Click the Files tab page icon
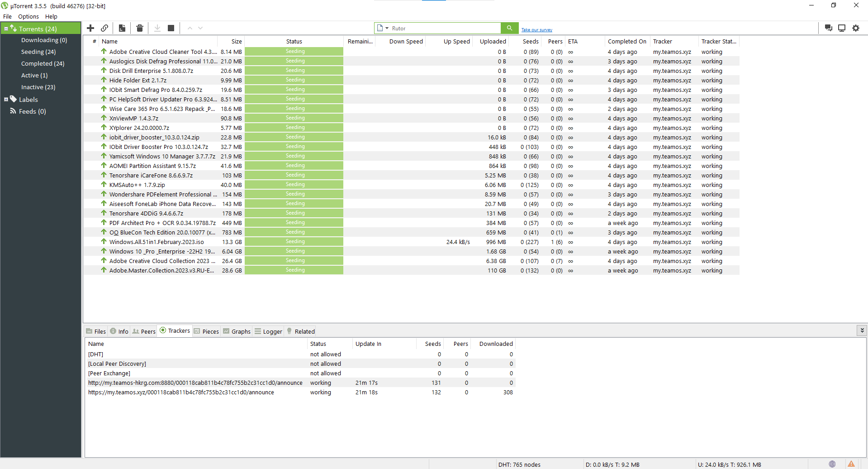 click(x=89, y=331)
